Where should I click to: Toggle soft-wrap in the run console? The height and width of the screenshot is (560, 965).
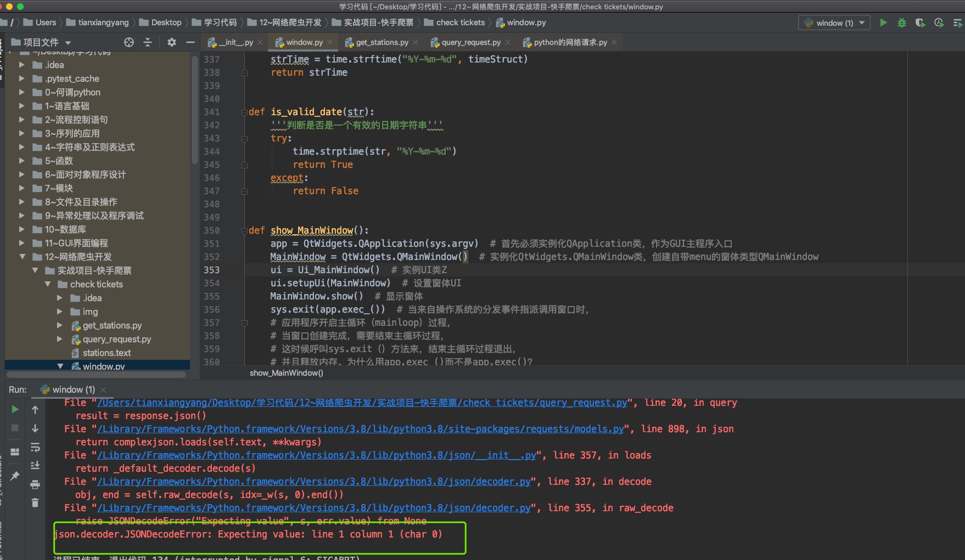pyautogui.click(x=35, y=448)
